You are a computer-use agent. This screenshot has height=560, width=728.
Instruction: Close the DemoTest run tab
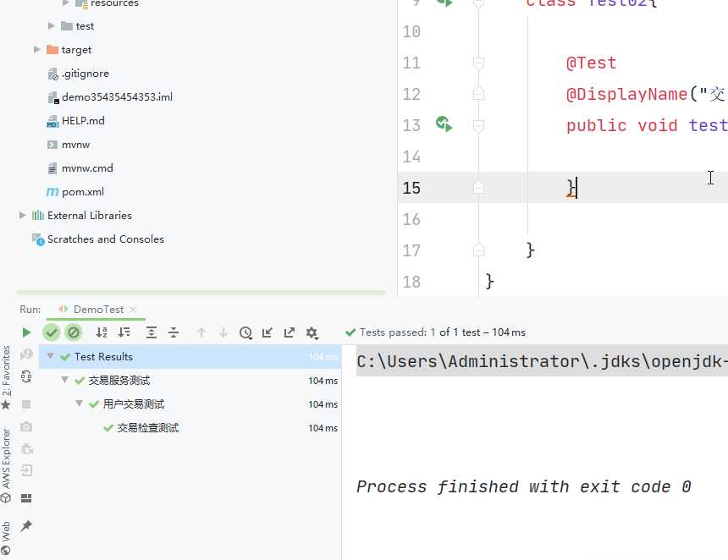coord(133,310)
